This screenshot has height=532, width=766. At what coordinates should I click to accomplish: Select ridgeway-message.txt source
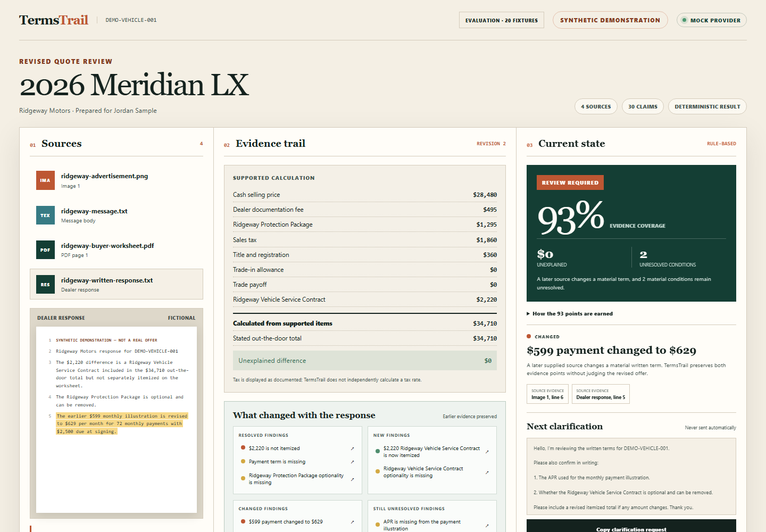pos(116,215)
